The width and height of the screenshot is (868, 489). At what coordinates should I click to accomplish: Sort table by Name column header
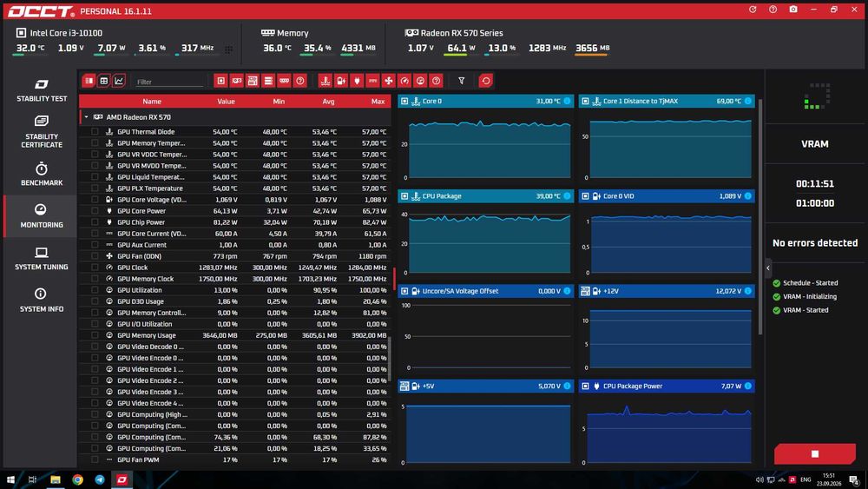click(152, 102)
